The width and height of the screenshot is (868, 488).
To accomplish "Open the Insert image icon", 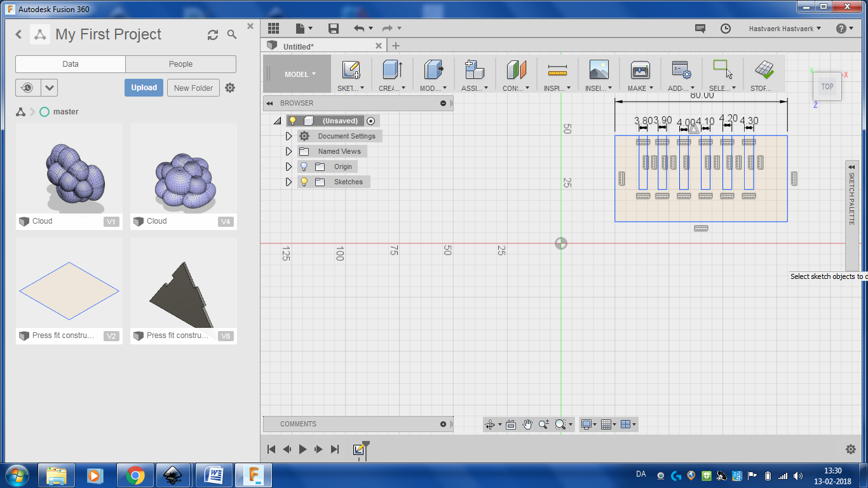I will click(599, 70).
